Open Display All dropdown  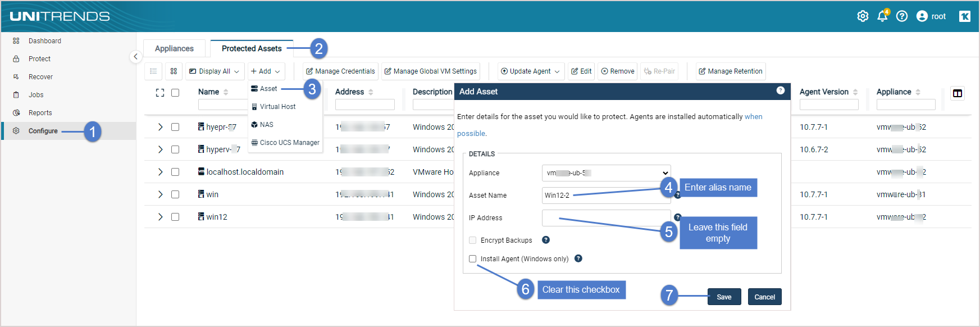point(215,71)
